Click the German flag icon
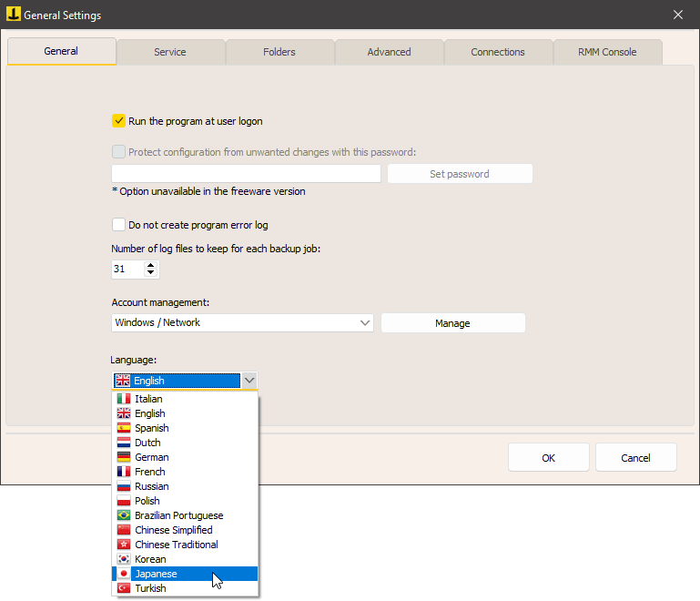Image resolution: width=700 pixels, height=601 pixels. coord(124,457)
